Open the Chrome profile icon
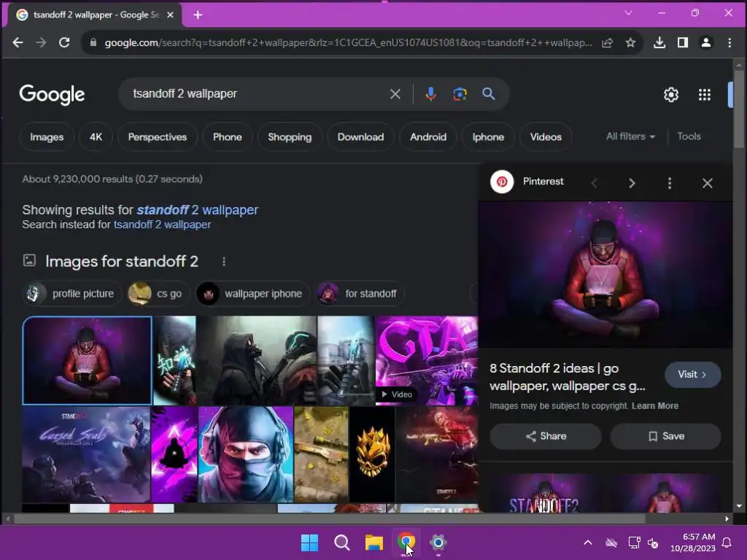The image size is (747, 560). tap(706, 42)
